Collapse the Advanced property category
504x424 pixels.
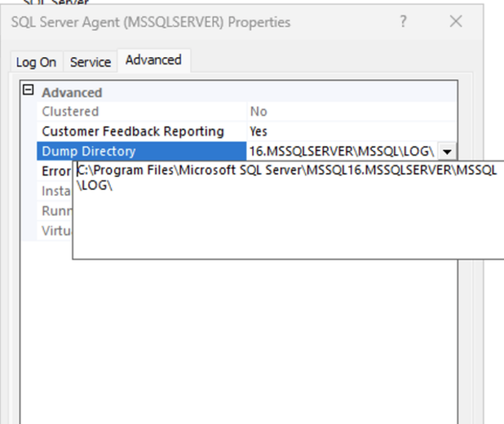pos(28,90)
